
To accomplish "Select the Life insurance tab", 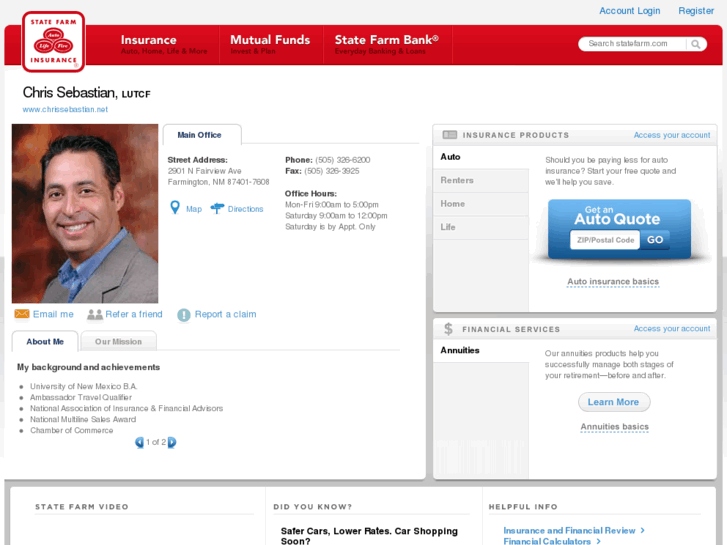I will pos(448,227).
